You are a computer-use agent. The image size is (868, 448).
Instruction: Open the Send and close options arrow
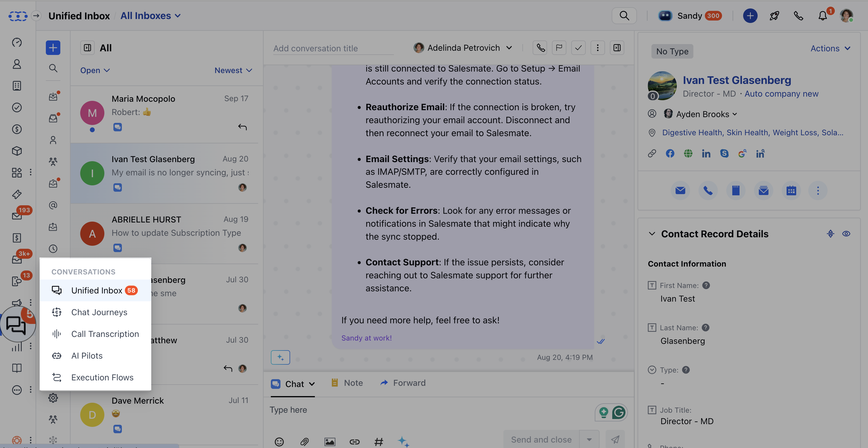pyautogui.click(x=589, y=440)
